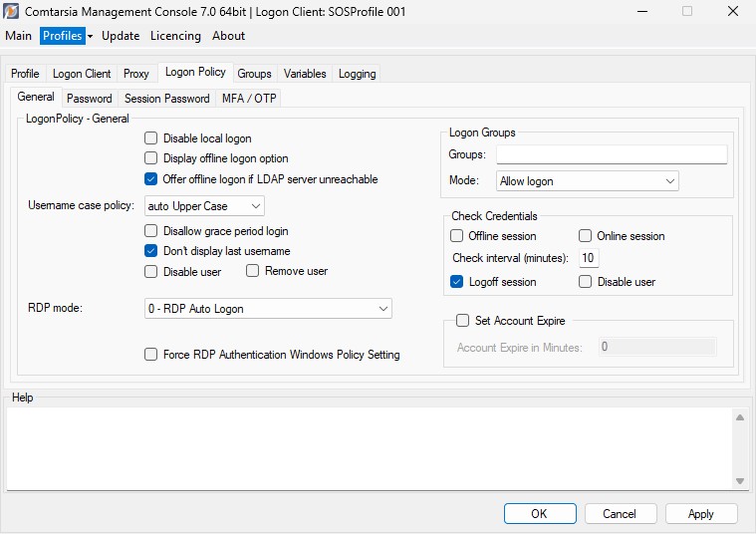756x534 pixels.
Task: Open the Session Password sub-tab
Action: point(166,99)
